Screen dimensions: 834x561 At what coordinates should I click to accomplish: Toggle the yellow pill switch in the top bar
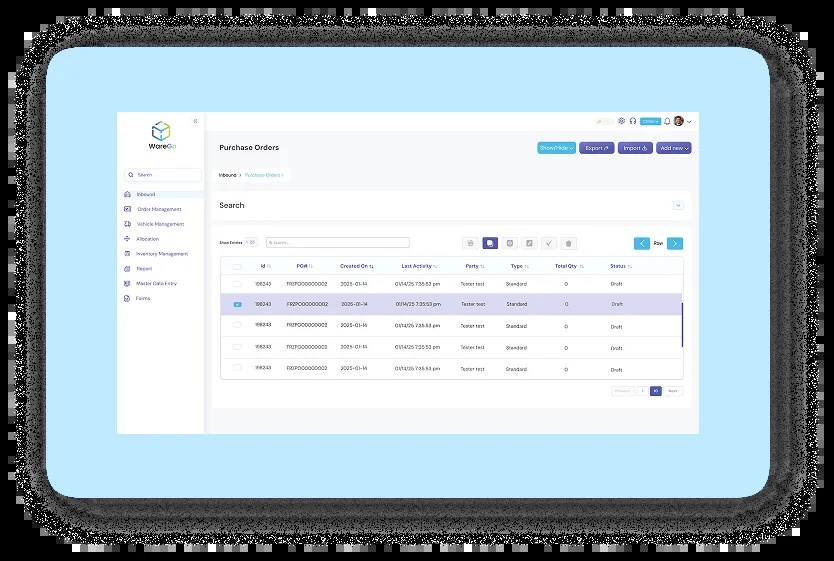point(604,121)
